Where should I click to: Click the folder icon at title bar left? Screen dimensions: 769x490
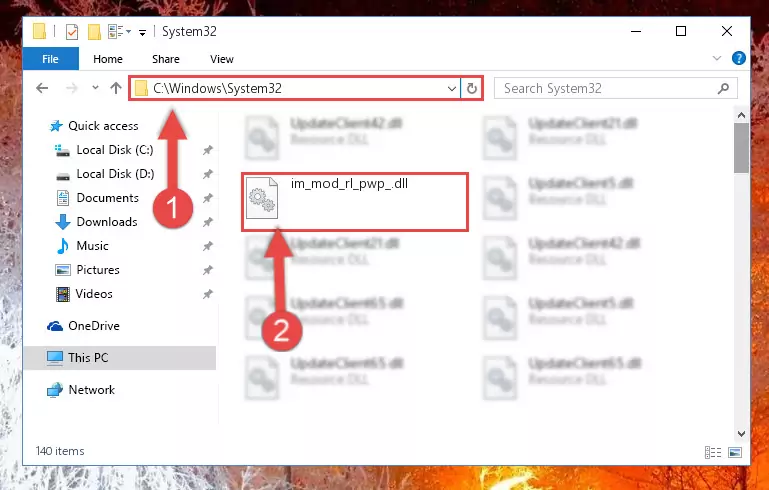[39, 31]
